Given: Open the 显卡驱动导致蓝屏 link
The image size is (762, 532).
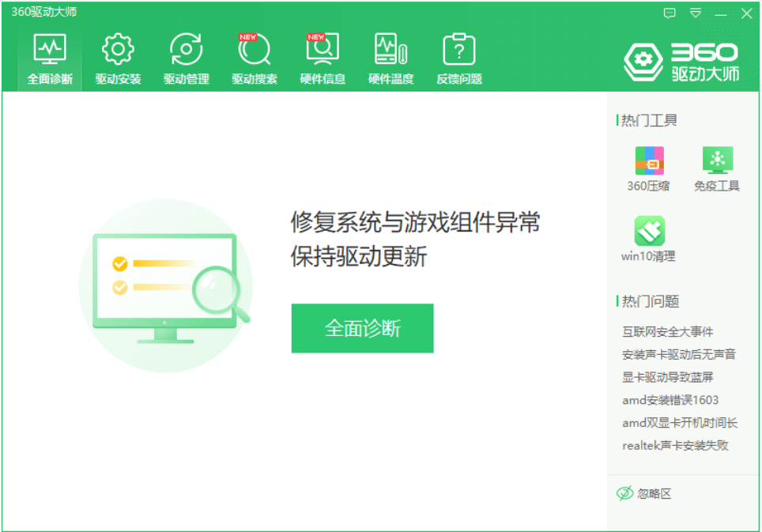Looking at the screenshot, I should tap(667, 377).
